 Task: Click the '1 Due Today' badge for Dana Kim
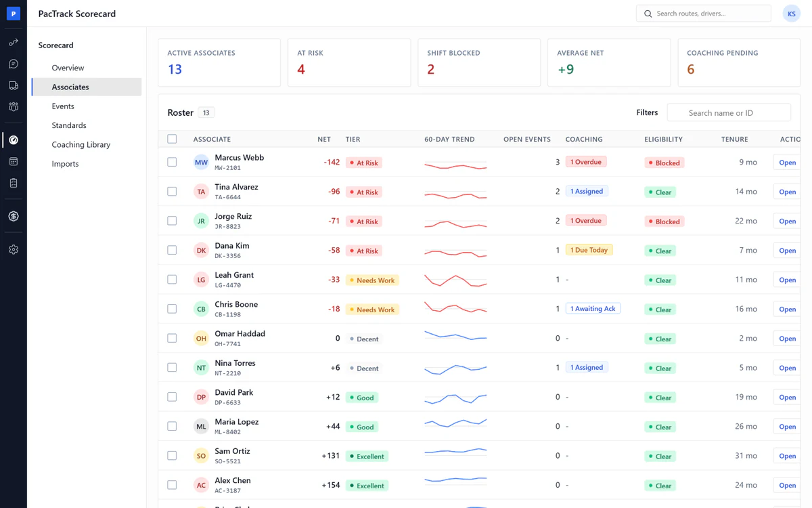(589, 250)
